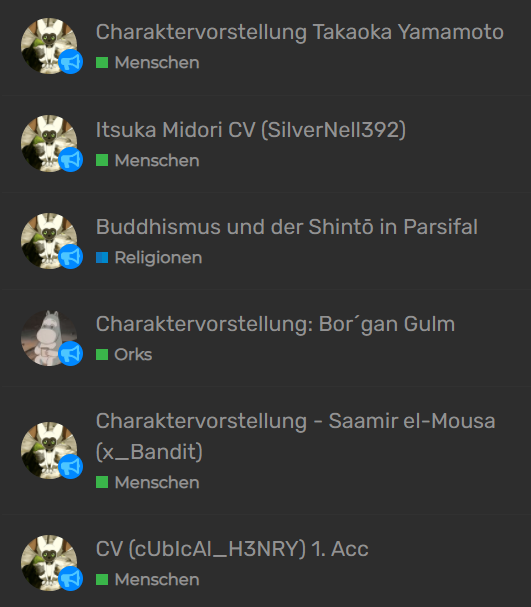Click blue color square beside Religionen

pos(102,257)
